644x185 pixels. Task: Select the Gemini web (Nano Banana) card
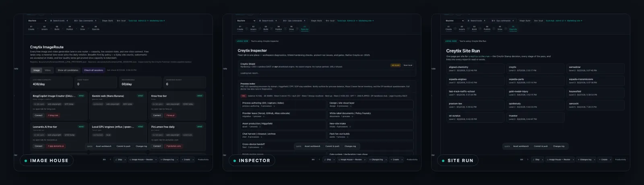(x=118, y=106)
